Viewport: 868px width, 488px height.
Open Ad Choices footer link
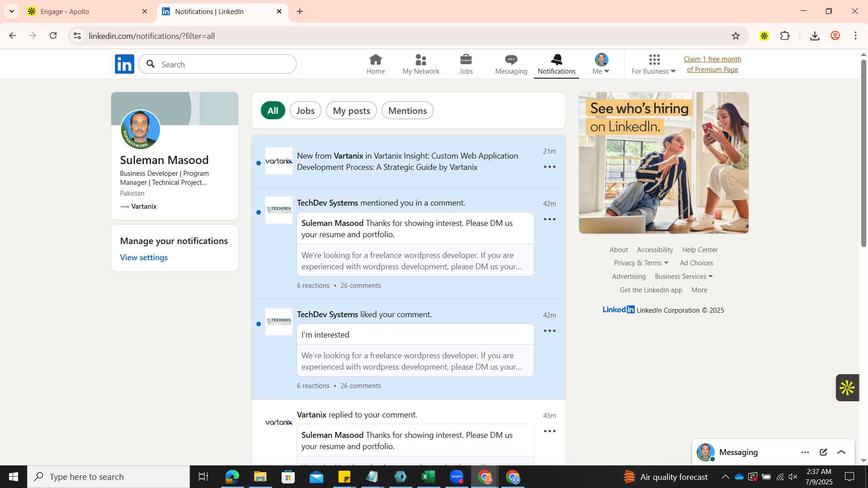(x=696, y=263)
